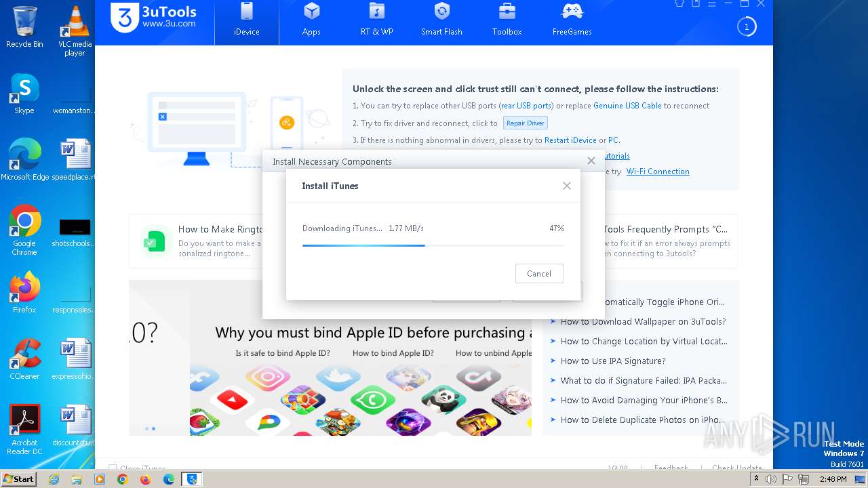Click Check Update at the bottom

coord(737,468)
